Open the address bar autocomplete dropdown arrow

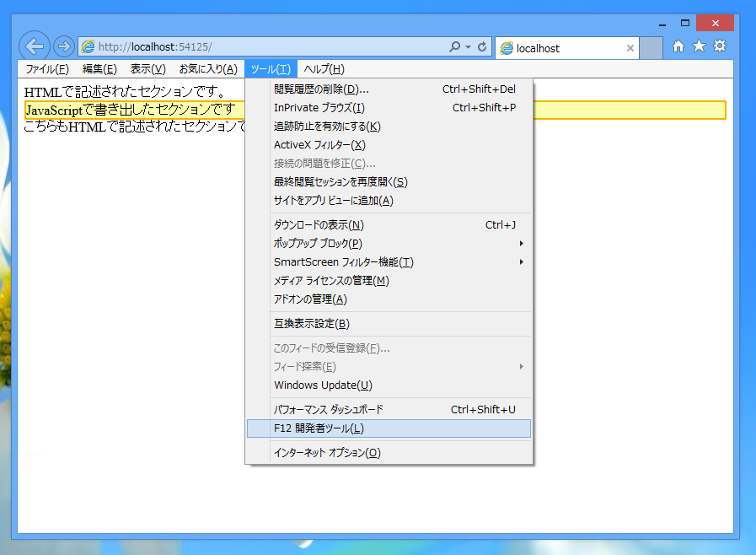[467, 47]
